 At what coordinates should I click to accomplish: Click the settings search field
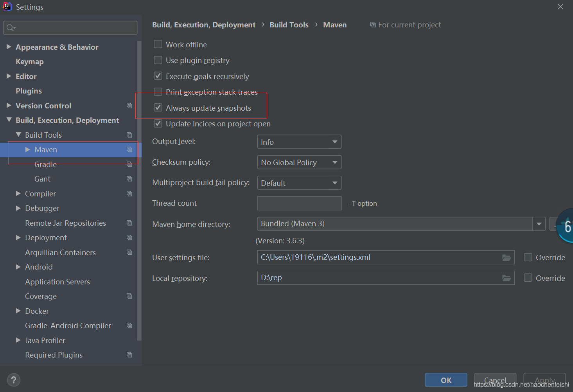tap(70, 28)
